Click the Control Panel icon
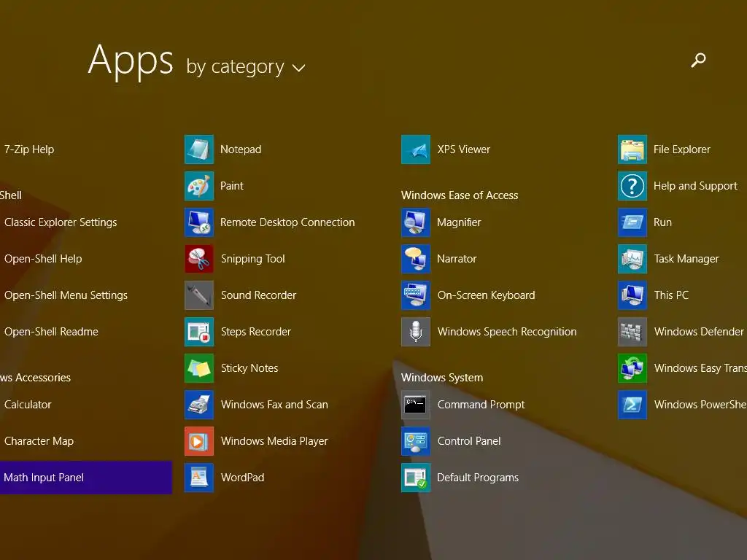 (415, 441)
